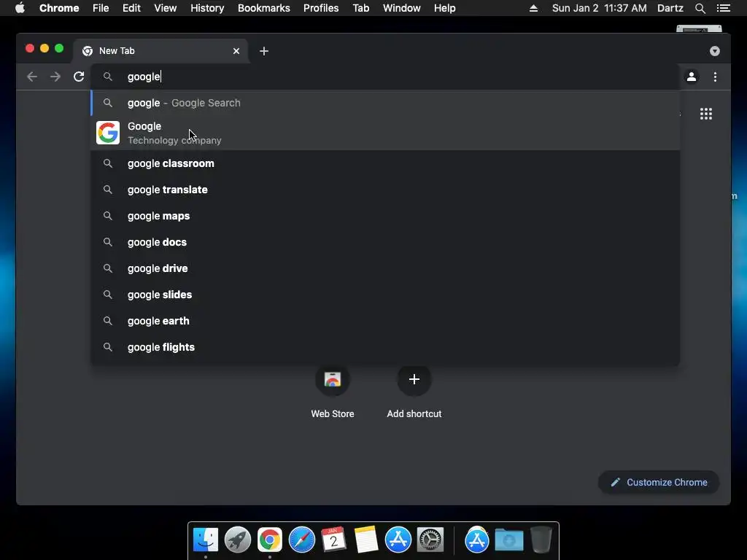Click the eject icon in menu bar
Screen dimensions: 747x560
533,8
